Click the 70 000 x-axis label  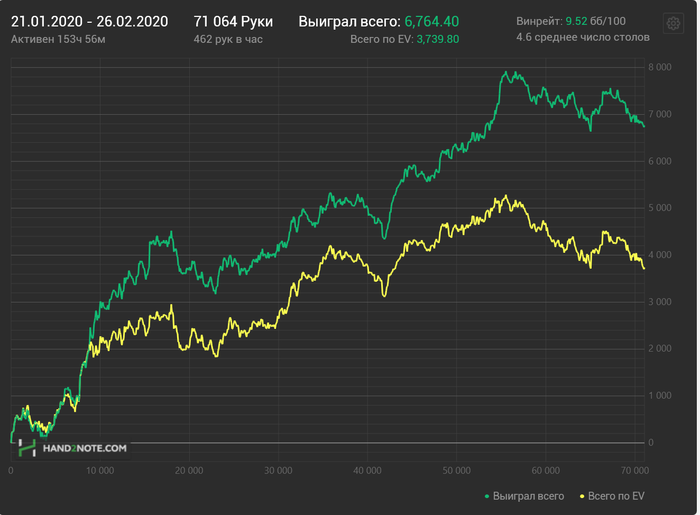634,470
